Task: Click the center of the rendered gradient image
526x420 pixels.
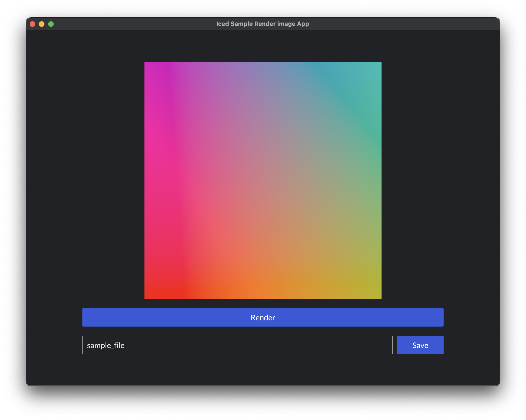Action: (263, 180)
